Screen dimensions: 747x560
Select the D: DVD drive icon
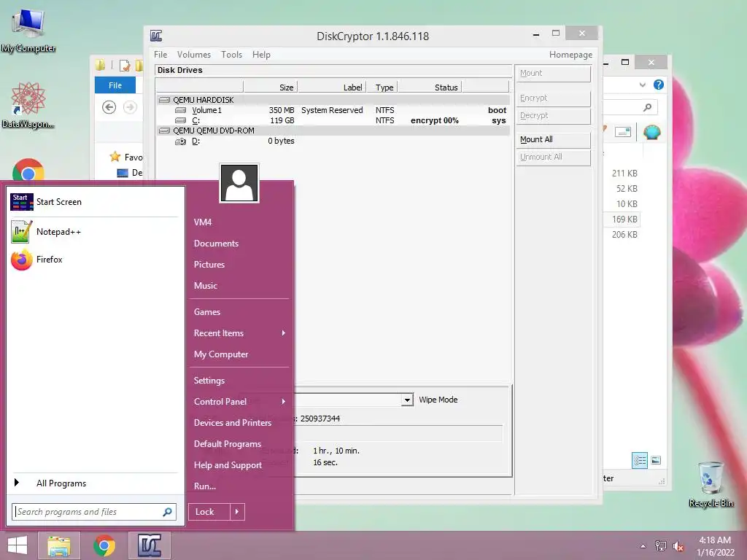coord(181,141)
